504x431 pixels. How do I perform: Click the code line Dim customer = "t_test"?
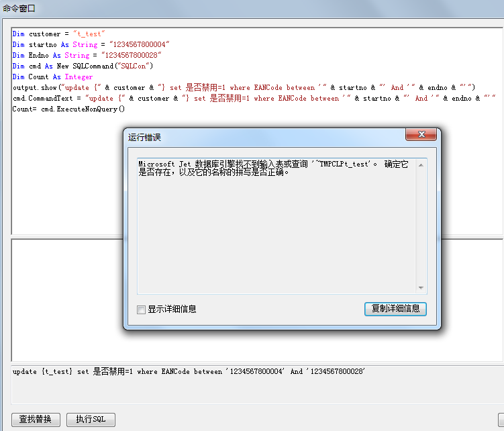59,34
